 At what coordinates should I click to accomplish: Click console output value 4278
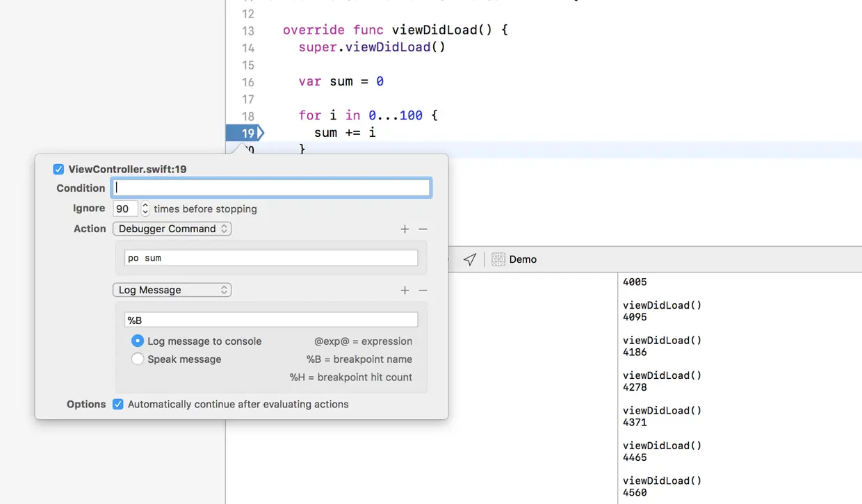pos(635,387)
